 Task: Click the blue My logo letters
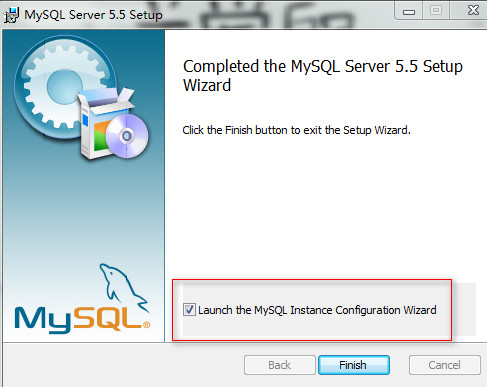pos(43,320)
